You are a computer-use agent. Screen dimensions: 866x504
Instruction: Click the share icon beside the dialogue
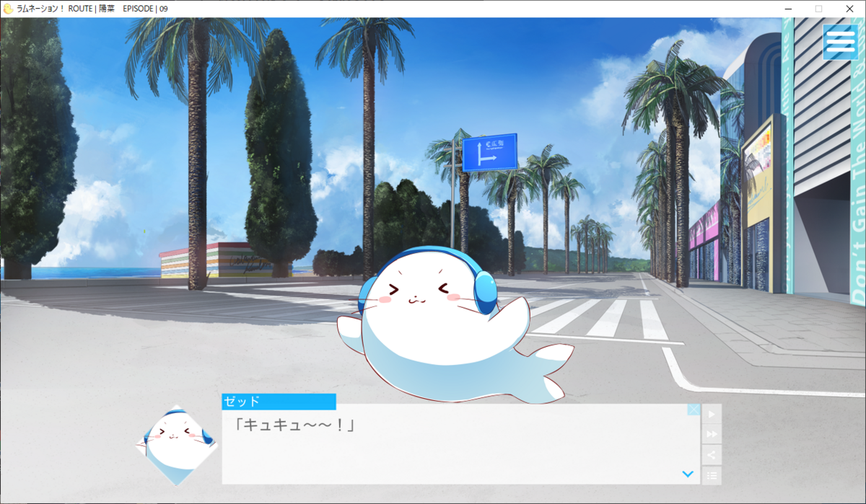(x=712, y=454)
